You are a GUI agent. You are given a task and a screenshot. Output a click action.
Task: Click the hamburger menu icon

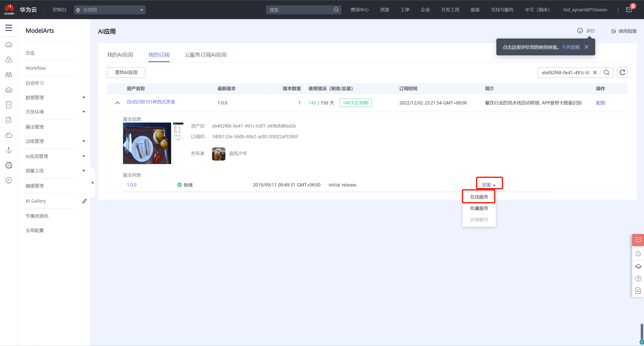9,28
